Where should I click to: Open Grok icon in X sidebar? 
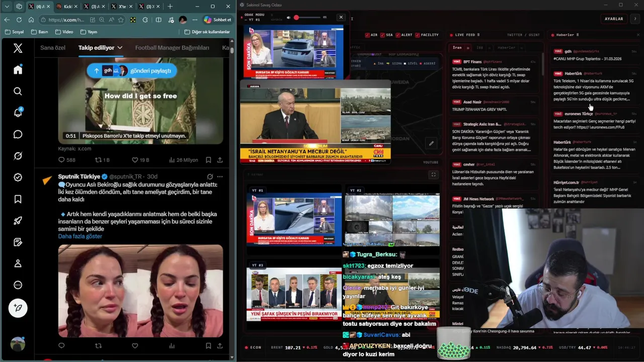click(18, 156)
